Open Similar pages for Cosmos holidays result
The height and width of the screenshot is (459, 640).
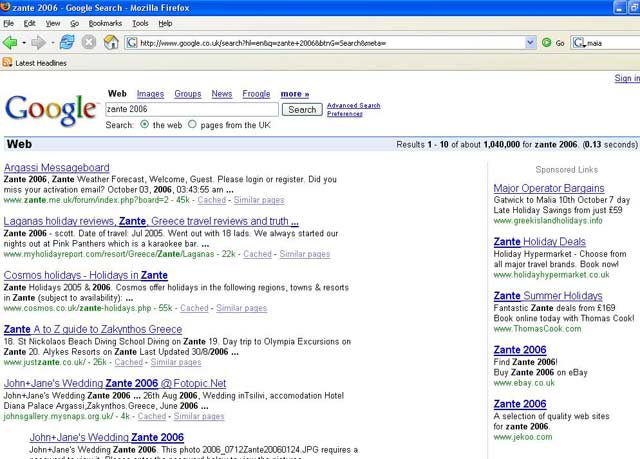(x=242, y=308)
